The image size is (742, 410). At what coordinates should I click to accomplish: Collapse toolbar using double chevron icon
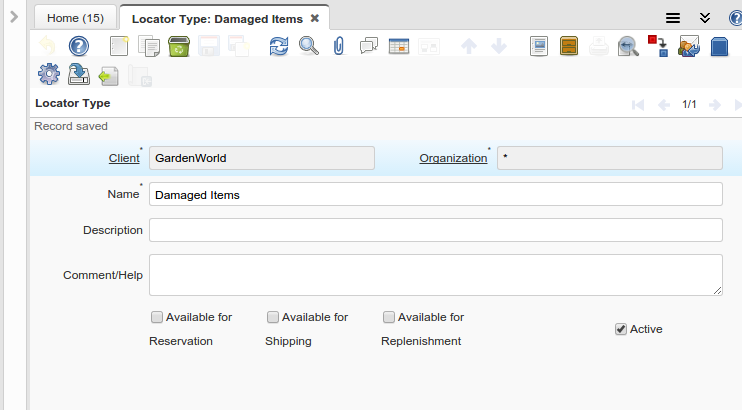pyautogui.click(x=704, y=18)
